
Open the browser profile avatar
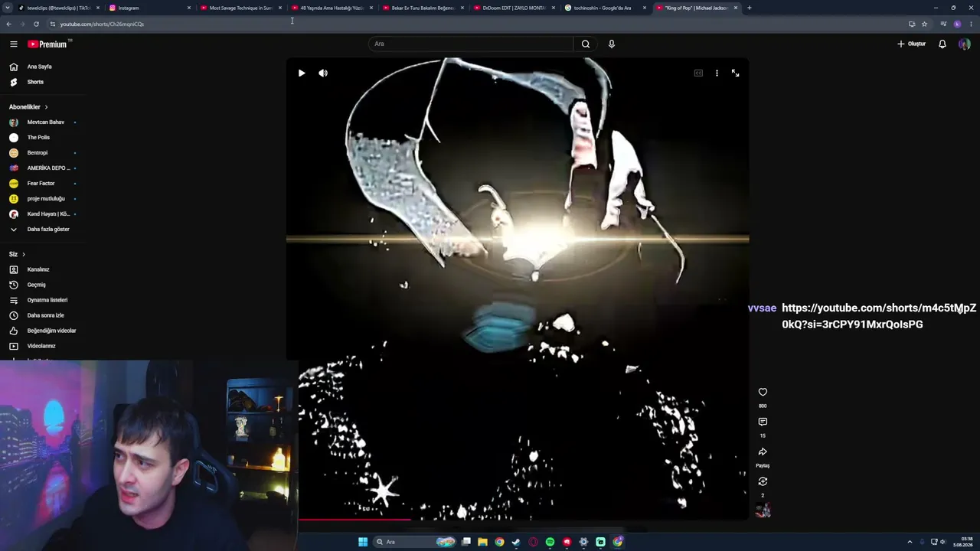tap(957, 24)
